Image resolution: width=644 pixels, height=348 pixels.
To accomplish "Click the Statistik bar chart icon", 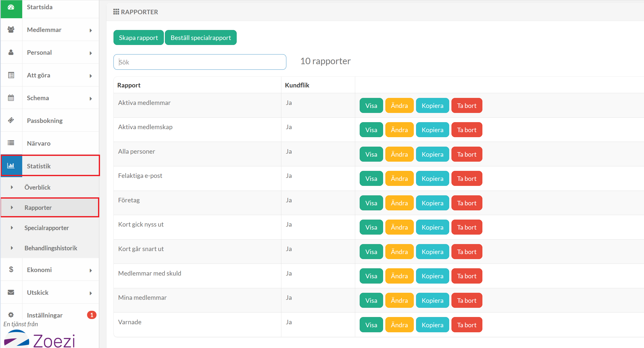I will [11, 166].
